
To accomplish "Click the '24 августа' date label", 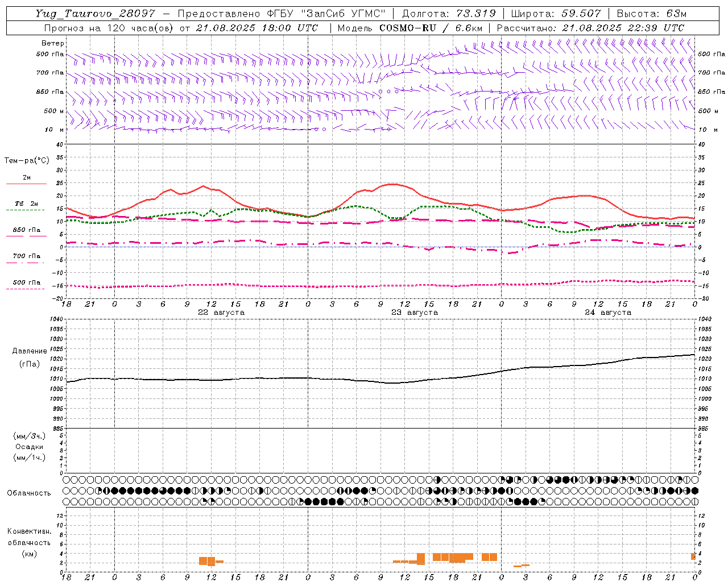I will coord(608,313).
